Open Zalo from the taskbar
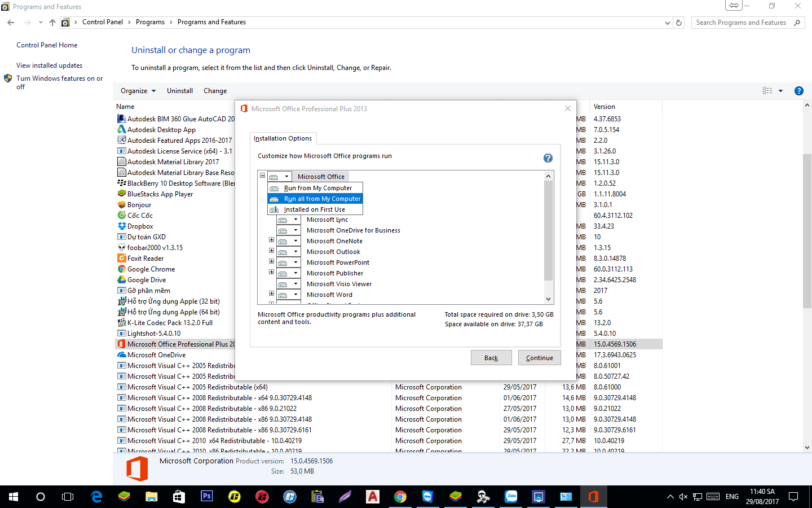This screenshot has width=812, height=508. 511,497
